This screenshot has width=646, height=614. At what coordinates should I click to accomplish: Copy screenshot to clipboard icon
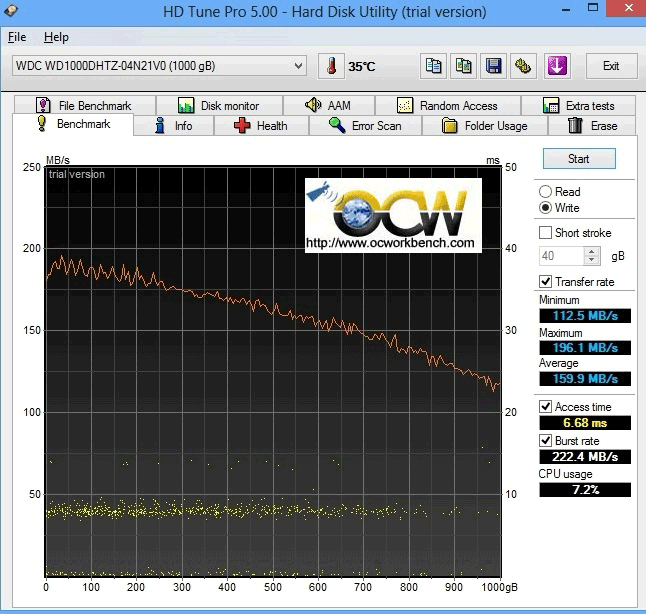[x=463, y=66]
